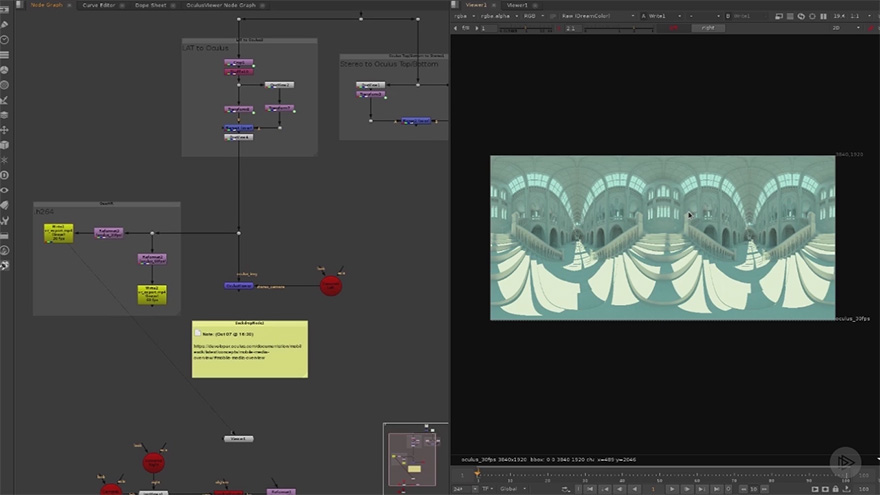Open the wipe mode dropdown
Screen dimensions: 880x495
[704, 16]
